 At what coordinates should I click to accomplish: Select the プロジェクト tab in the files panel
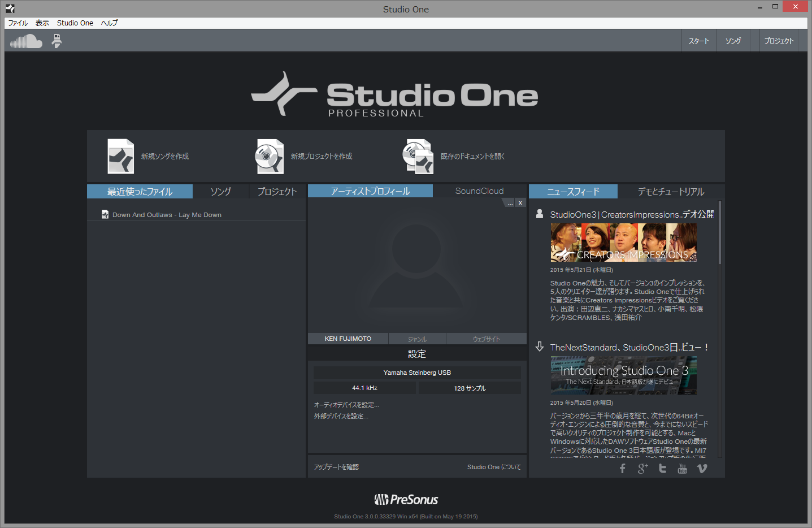coord(277,192)
